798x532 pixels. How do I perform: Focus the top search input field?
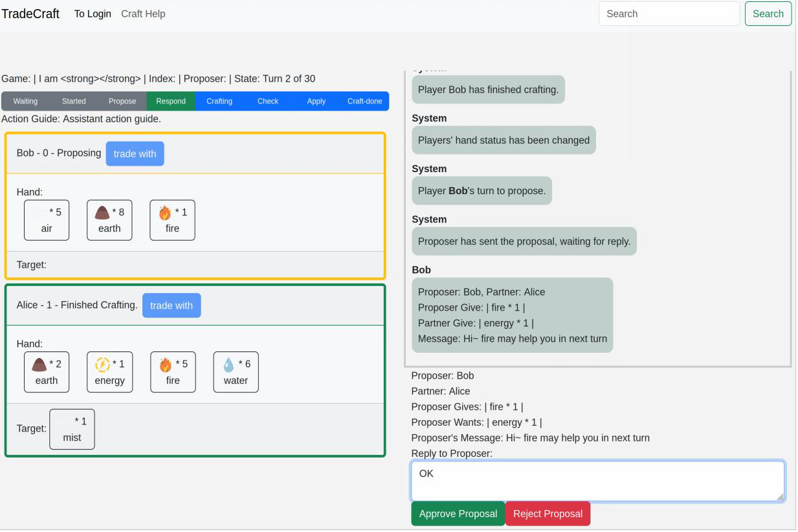coord(669,14)
